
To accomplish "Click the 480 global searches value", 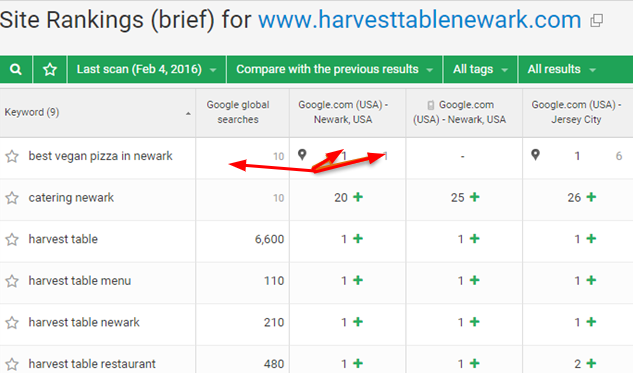I will tap(274, 364).
